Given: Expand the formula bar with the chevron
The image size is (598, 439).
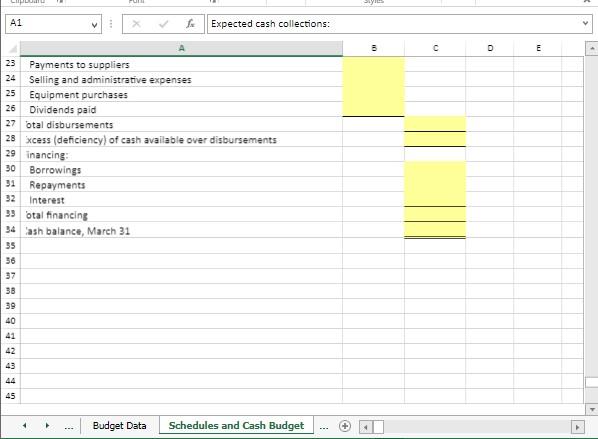Looking at the screenshot, I should point(585,23).
